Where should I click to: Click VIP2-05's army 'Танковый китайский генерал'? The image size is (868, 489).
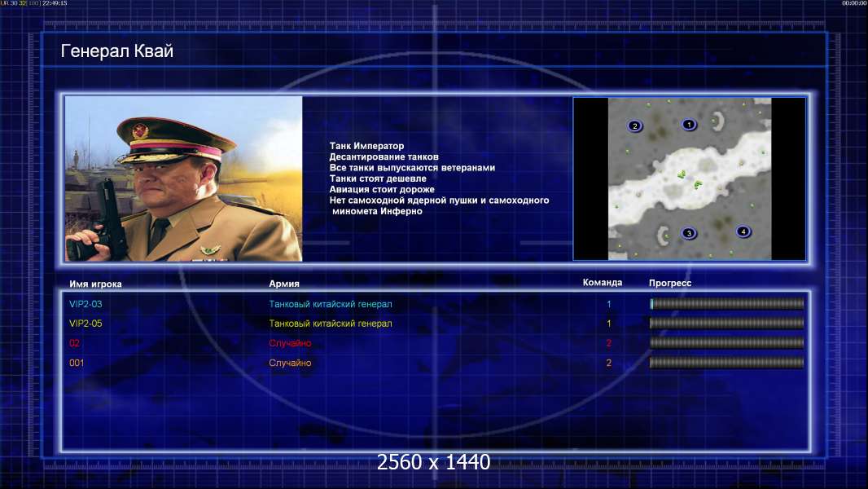331,324
